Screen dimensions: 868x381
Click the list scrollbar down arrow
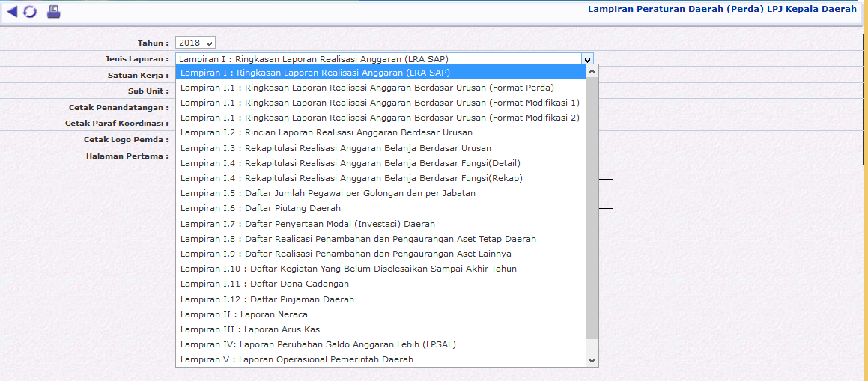[592, 360]
